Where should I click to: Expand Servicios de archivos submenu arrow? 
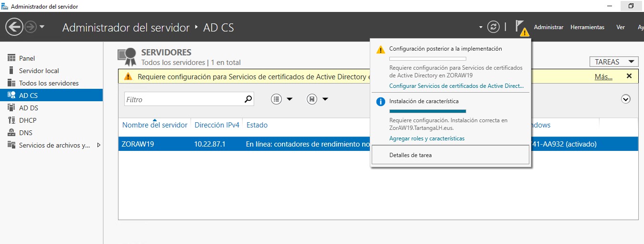pyautogui.click(x=99, y=145)
